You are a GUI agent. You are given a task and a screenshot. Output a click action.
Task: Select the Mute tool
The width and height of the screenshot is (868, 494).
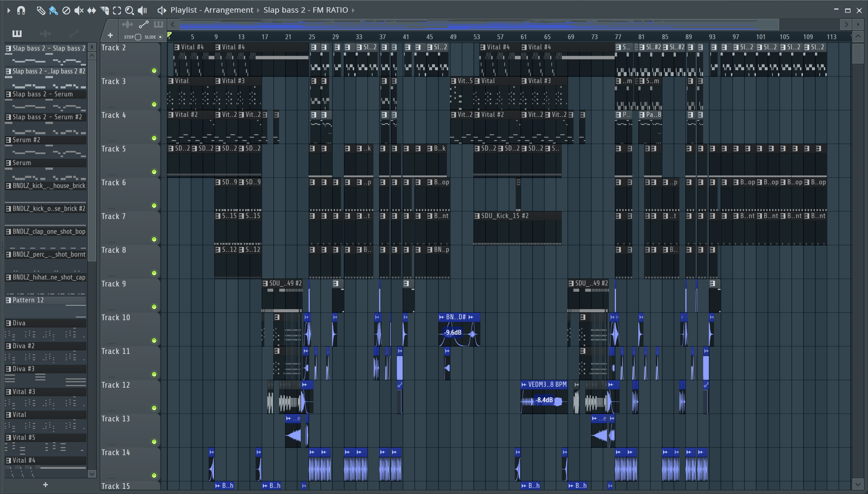pos(79,11)
